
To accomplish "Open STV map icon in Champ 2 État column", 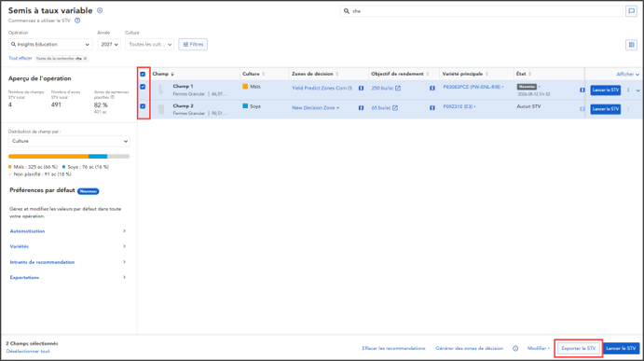I will [582, 109].
